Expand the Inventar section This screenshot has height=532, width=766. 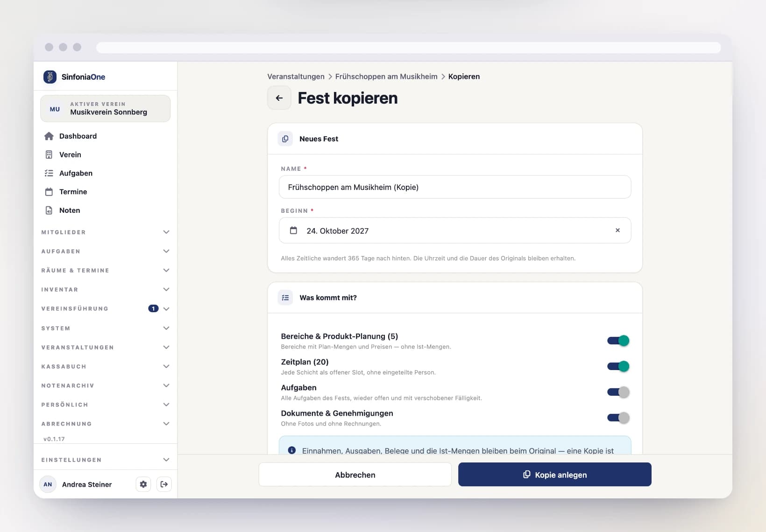point(106,289)
